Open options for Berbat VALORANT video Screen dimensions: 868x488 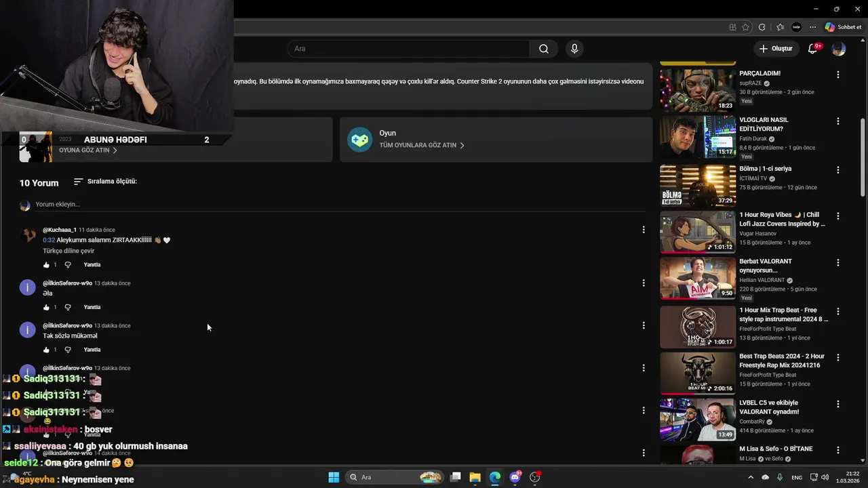click(838, 263)
